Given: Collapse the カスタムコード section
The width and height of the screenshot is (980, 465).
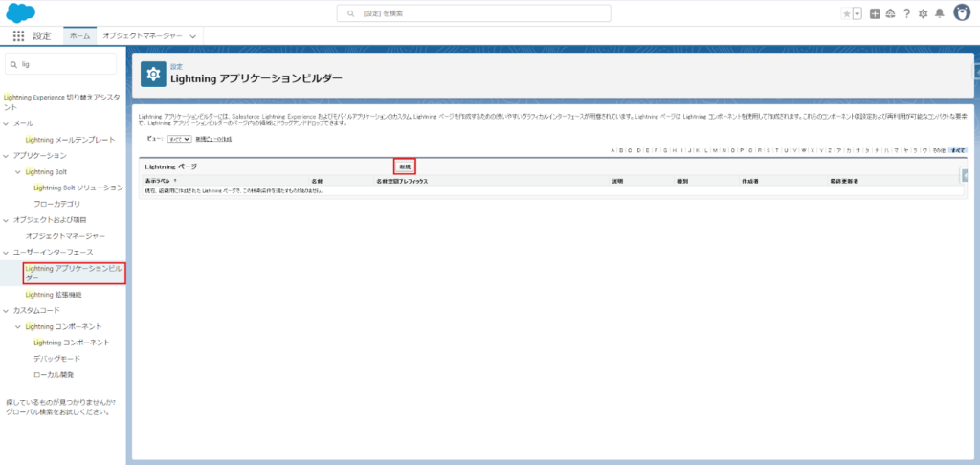Looking at the screenshot, I should (7, 311).
